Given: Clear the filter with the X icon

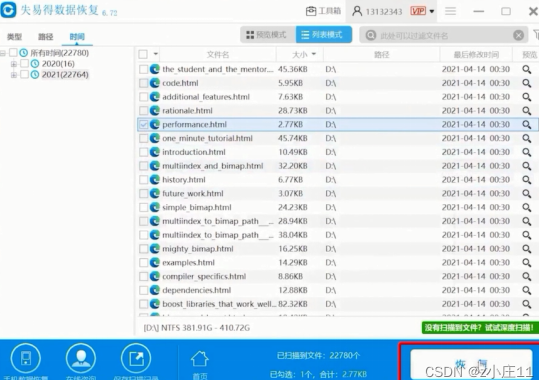Looking at the screenshot, I should click(518, 35).
